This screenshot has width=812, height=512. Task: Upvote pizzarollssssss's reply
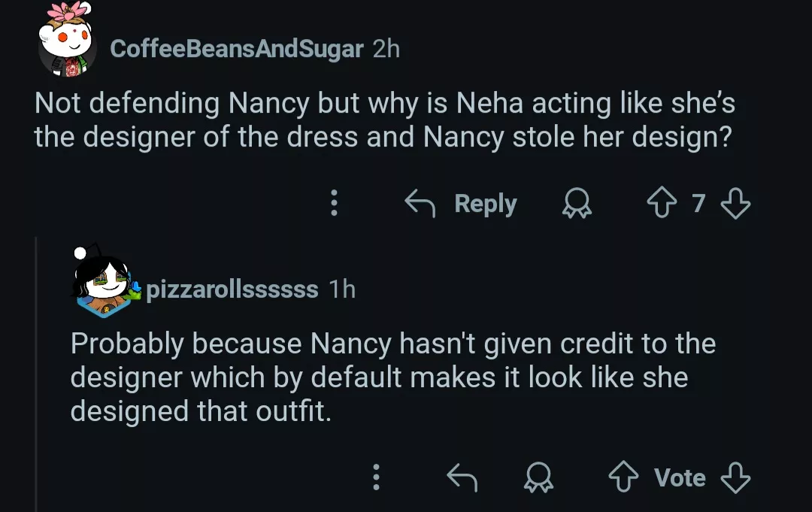(622, 477)
